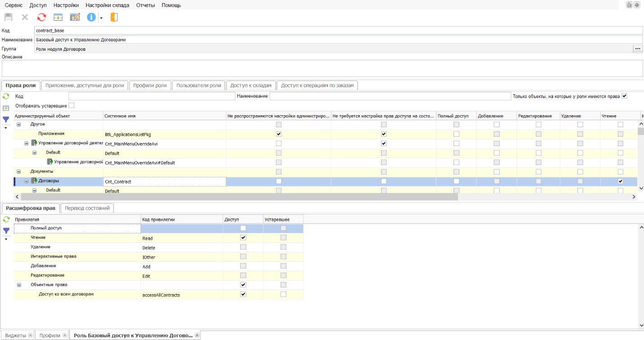Collapse the 'Документы' tree node
The width and height of the screenshot is (644, 340).
19,171
